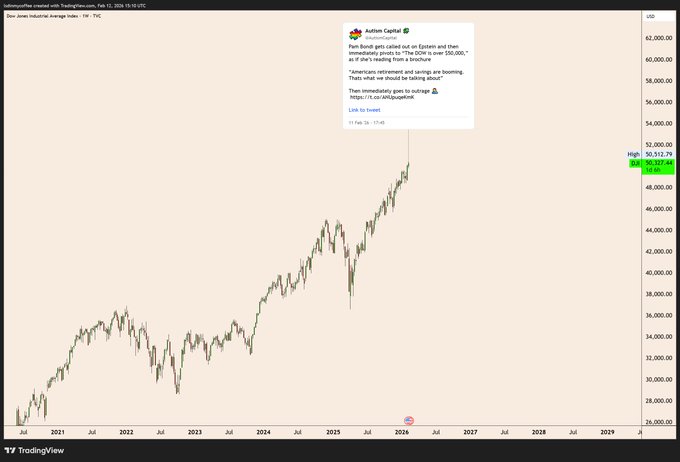Click the 2024 label on the time axis

(x=263, y=433)
